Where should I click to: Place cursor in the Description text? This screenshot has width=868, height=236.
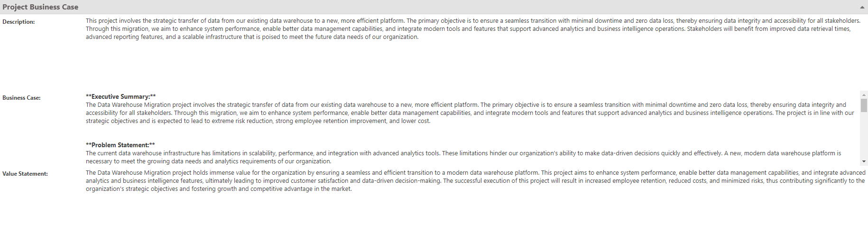[x=473, y=29]
